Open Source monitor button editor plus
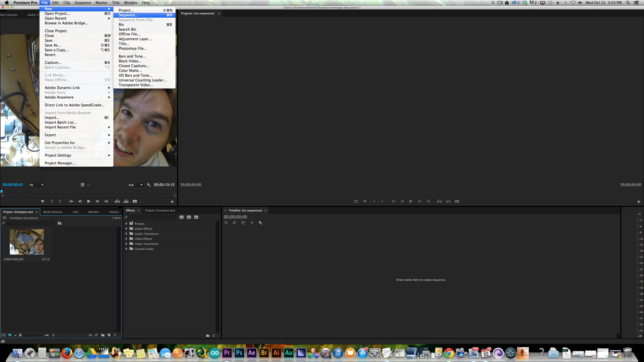644x362 pixels. 172,202
